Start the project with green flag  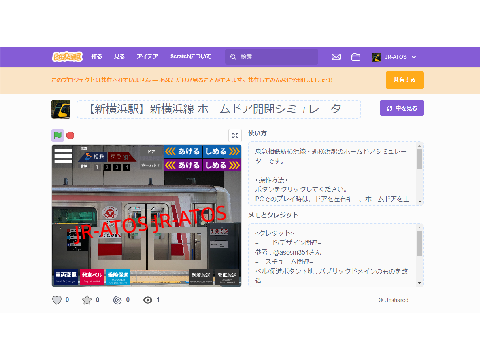point(57,135)
